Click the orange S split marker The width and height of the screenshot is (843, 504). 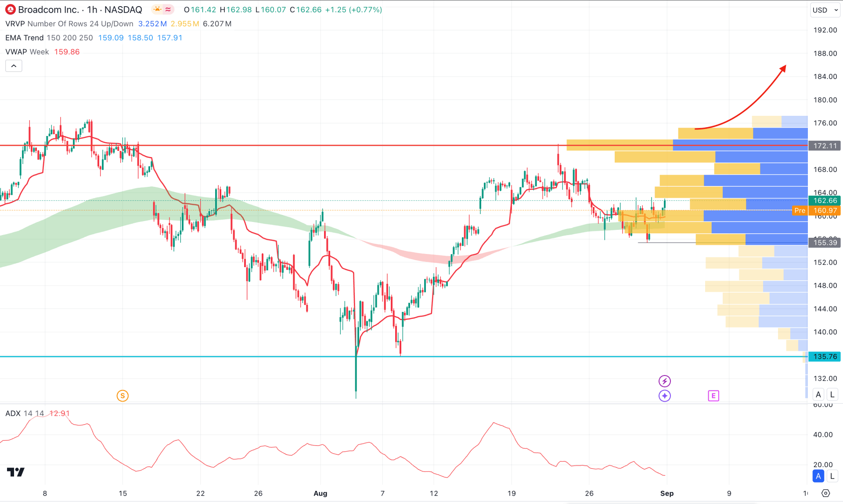pos(122,396)
